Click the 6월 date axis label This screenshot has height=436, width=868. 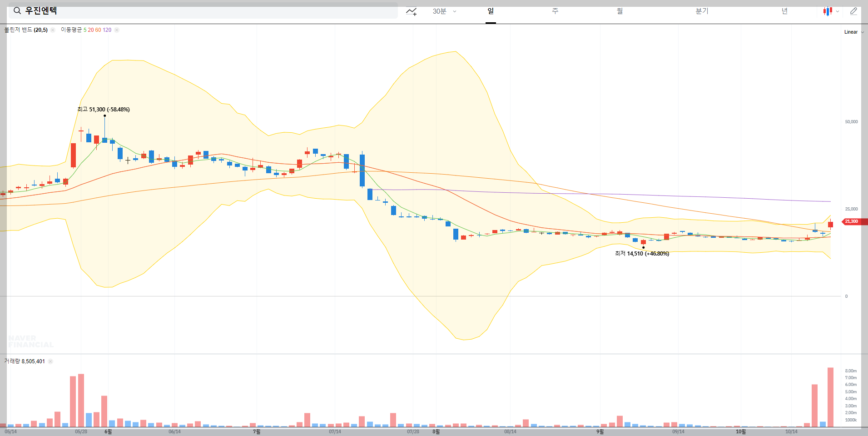tap(108, 431)
